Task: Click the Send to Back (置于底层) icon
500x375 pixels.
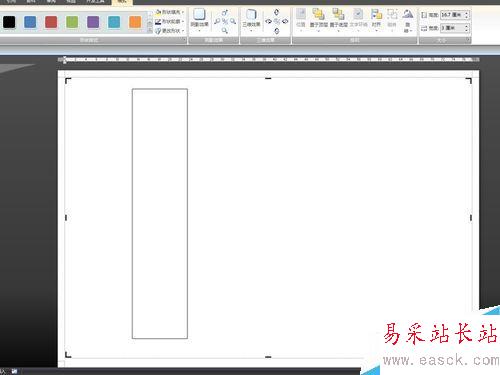Action: [338, 14]
